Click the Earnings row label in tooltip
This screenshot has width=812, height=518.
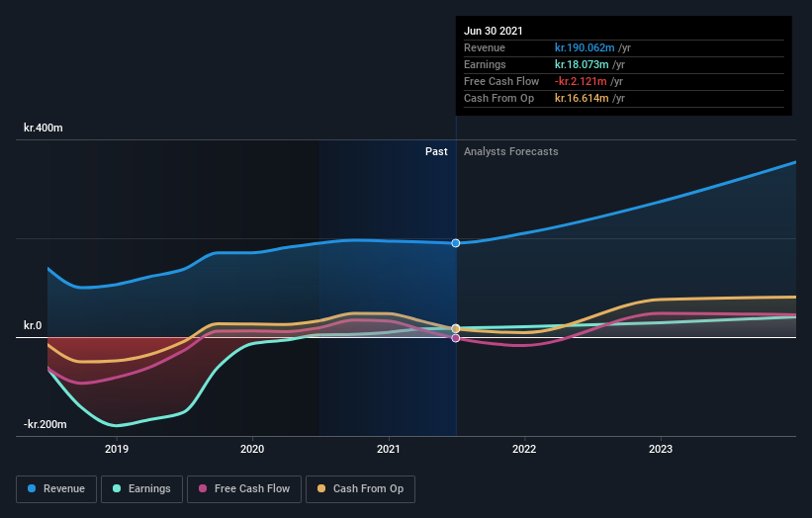pyautogui.click(x=485, y=64)
